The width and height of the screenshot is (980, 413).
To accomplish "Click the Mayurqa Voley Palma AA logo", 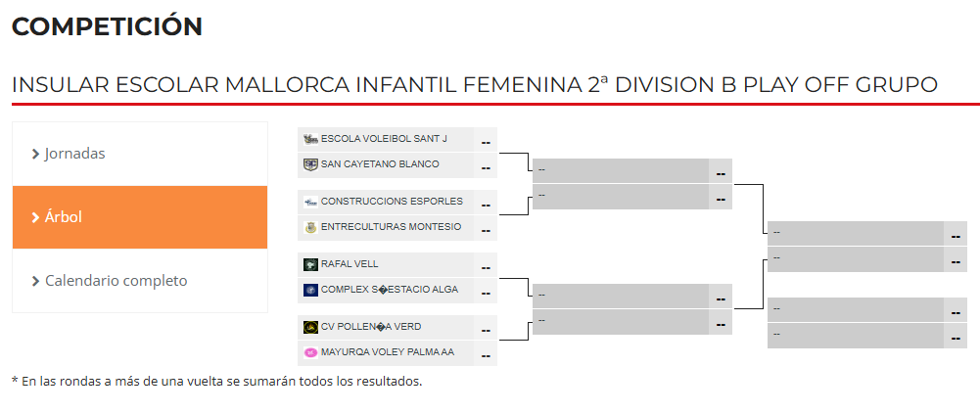I will point(310,352).
